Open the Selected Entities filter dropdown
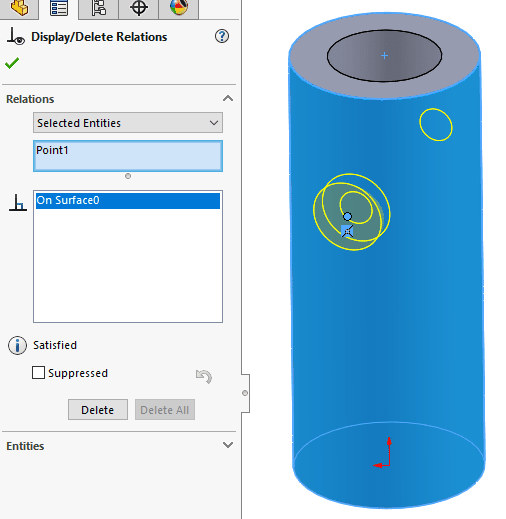The height and width of the screenshot is (519, 506). (128, 123)
